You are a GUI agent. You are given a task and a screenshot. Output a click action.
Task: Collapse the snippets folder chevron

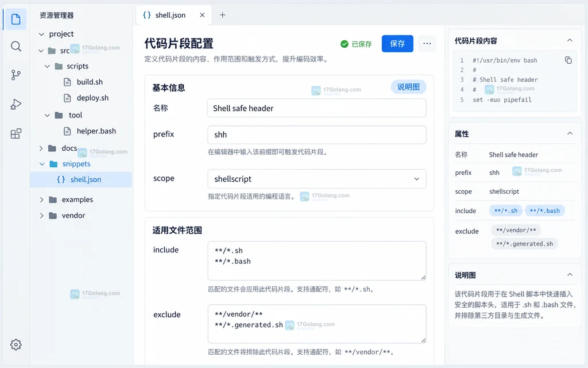tap(42, 164)
